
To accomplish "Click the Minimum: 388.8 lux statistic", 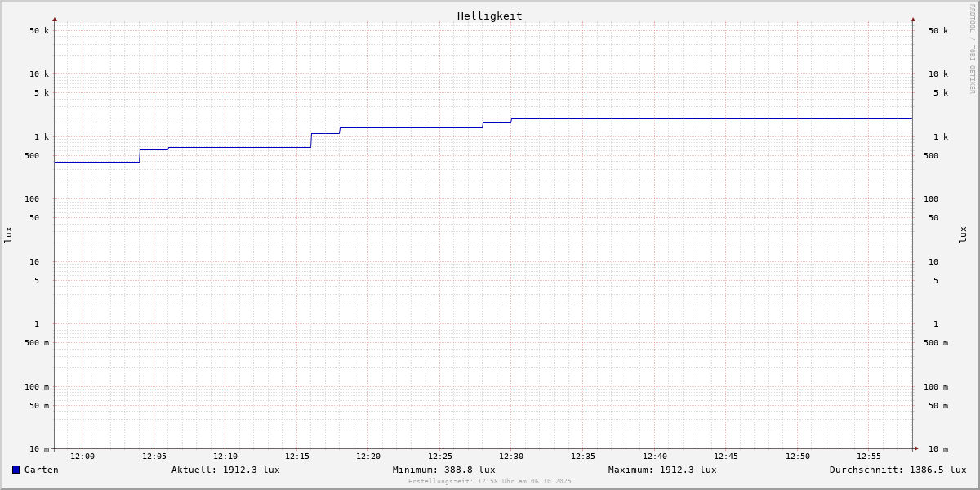I will 443,470.
